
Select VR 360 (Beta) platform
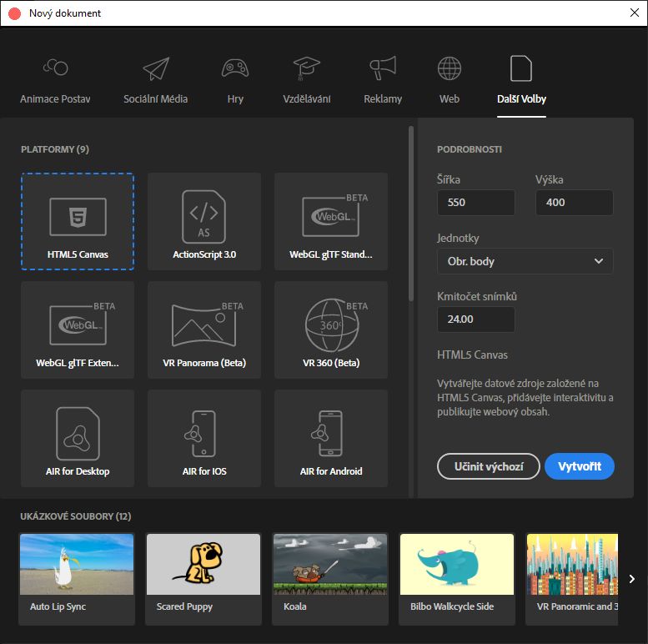tap(331, 330)
